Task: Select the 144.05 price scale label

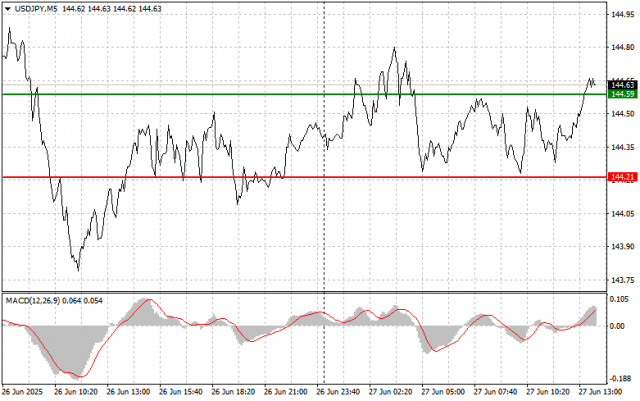Action: 623,214
